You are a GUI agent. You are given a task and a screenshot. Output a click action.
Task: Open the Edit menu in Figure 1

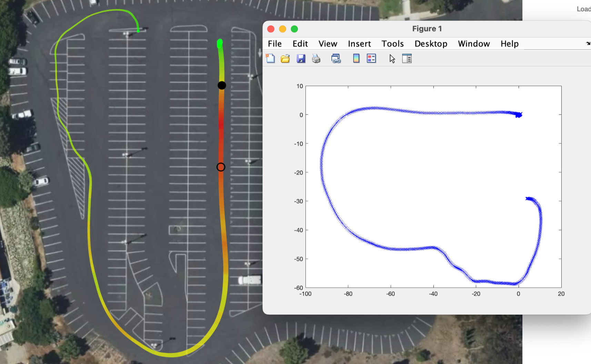pyautogui.click(x=300, y=44)
